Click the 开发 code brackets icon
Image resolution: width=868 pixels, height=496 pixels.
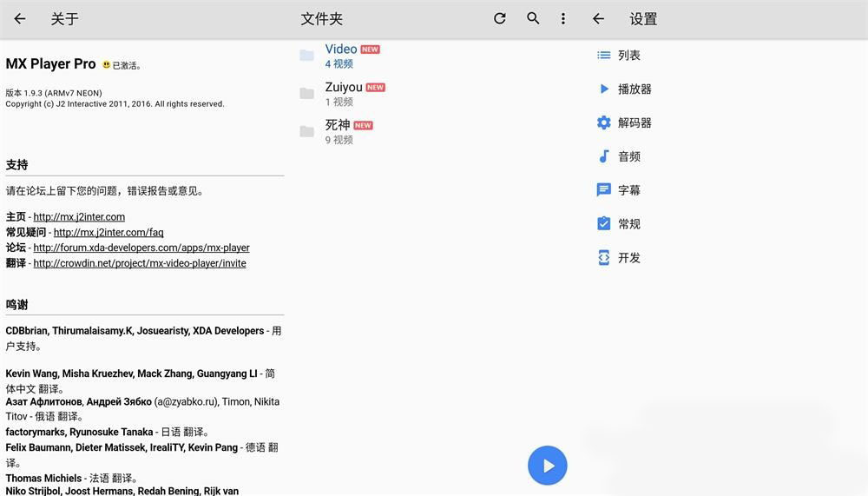pyautogui.click(x=603, y=258)
